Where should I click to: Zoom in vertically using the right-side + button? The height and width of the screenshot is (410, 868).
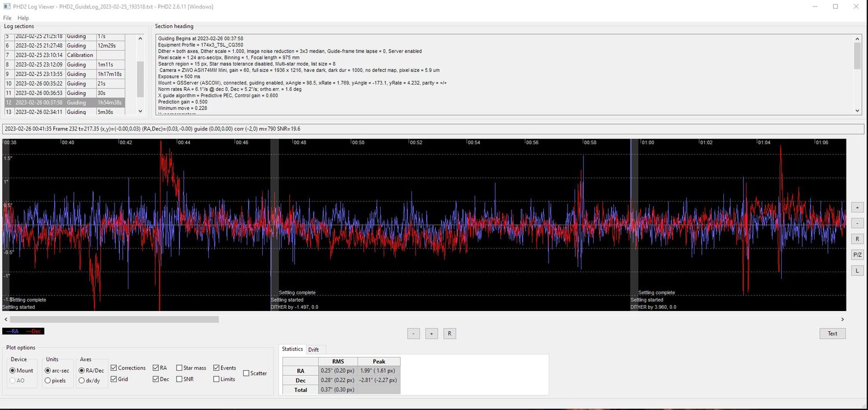[857, 207]
